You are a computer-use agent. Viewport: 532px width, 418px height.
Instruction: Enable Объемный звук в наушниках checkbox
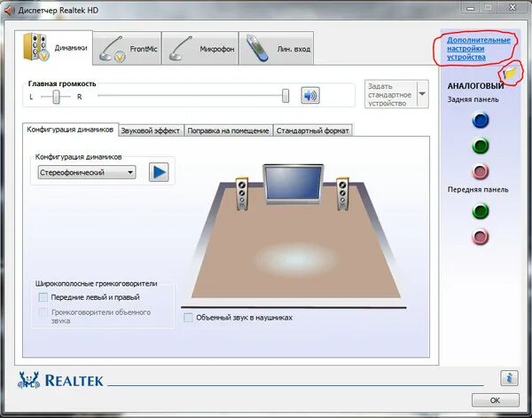click(x=188, y=318)
